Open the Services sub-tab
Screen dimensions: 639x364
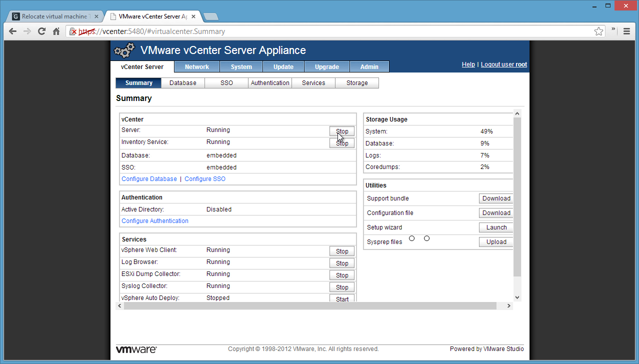pos(313,83)
